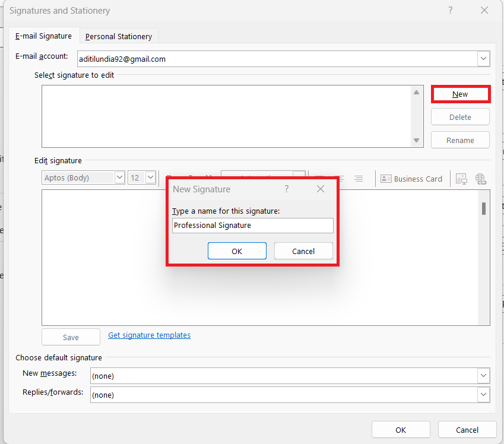504x444 pixels.
Task: Open the E-mail account dropdown
Action: point(483,59)
